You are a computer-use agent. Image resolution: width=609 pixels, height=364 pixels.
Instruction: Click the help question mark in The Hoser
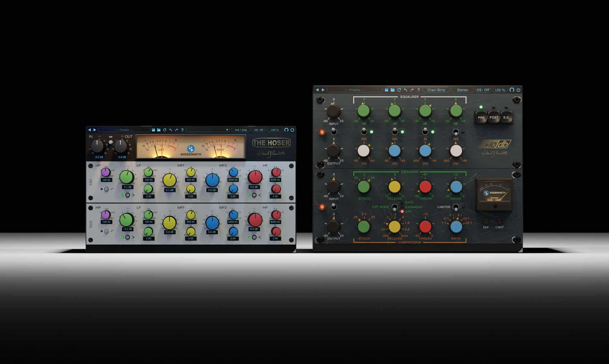coord(182,130)
